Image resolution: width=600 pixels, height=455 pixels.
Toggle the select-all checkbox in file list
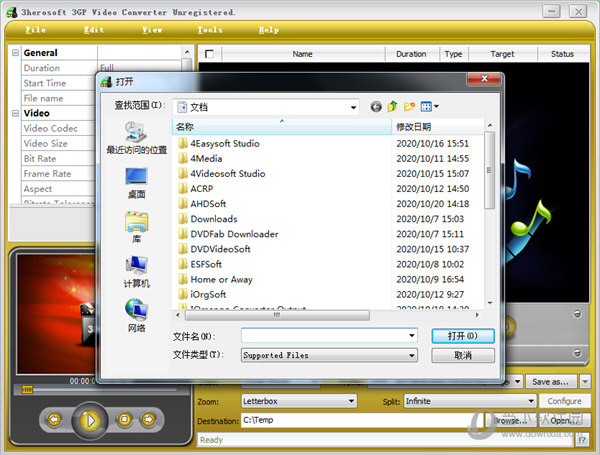coord(209,54)
